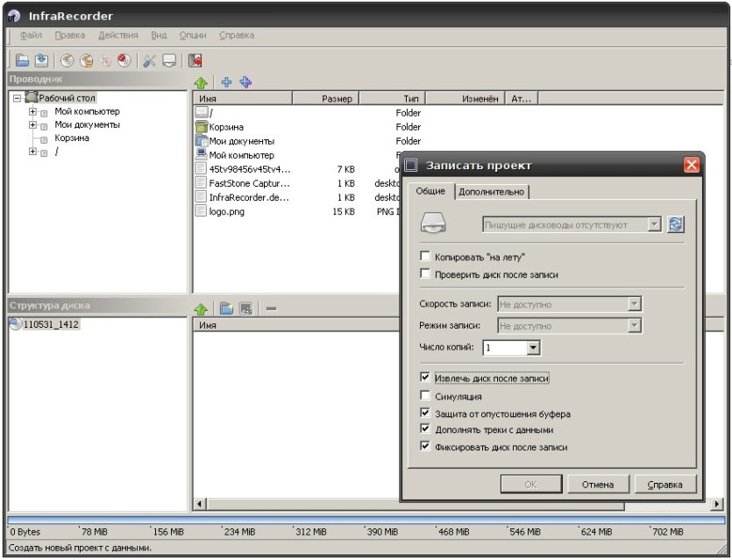This screenshot has width=732, height=560.
Task: Open the Число копий dropdown
Action: tap(533, 348)
